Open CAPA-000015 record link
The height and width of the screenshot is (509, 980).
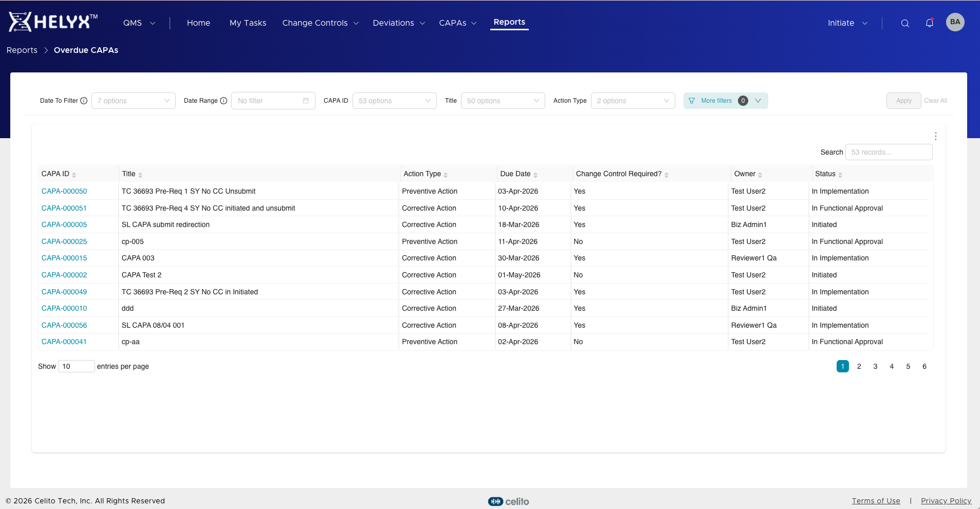pos(64,258)
